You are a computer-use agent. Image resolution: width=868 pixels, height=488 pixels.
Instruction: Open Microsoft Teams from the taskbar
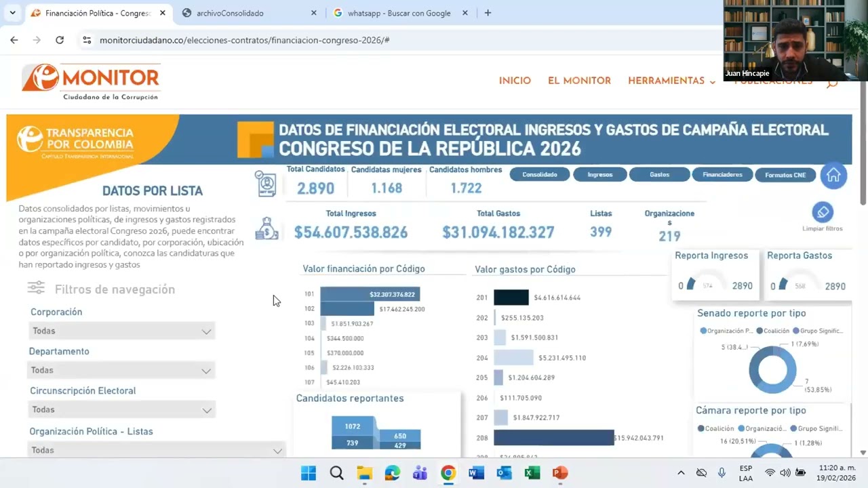[x=420, y=472]
